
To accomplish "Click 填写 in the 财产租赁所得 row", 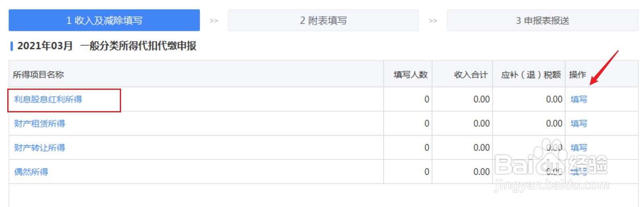I will pyautogui.click(x=579, y=124).
